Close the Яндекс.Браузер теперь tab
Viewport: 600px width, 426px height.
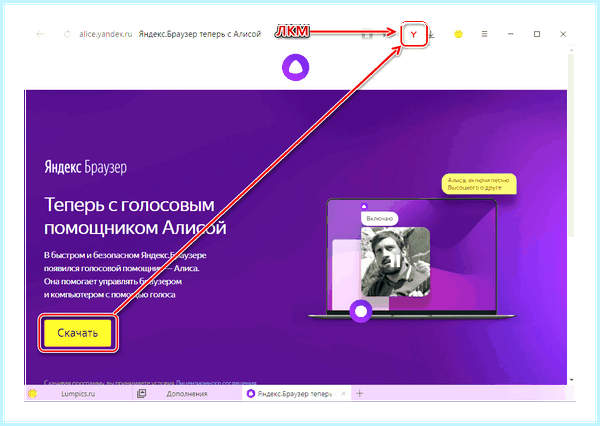pyautogui.click(x=343, y=393)
